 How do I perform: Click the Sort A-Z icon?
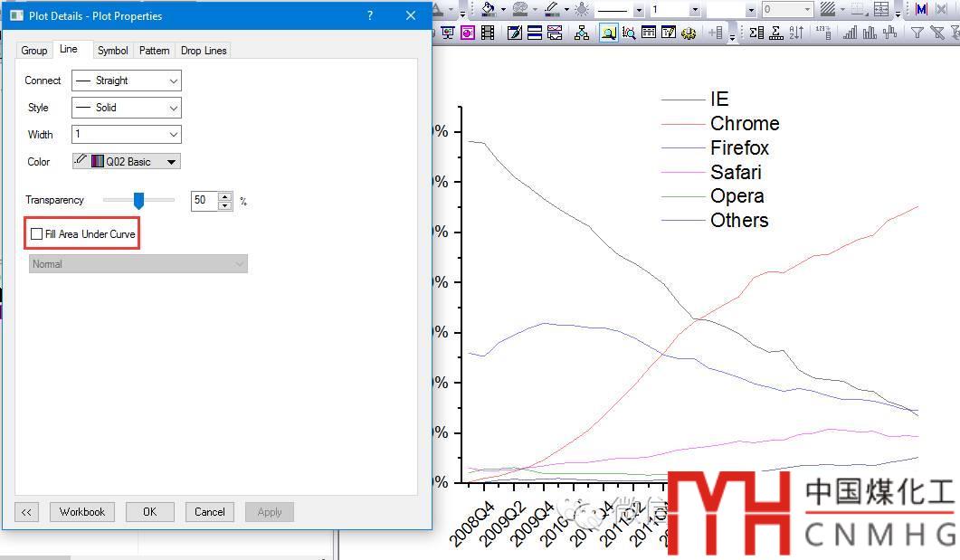tap(796, 33)
